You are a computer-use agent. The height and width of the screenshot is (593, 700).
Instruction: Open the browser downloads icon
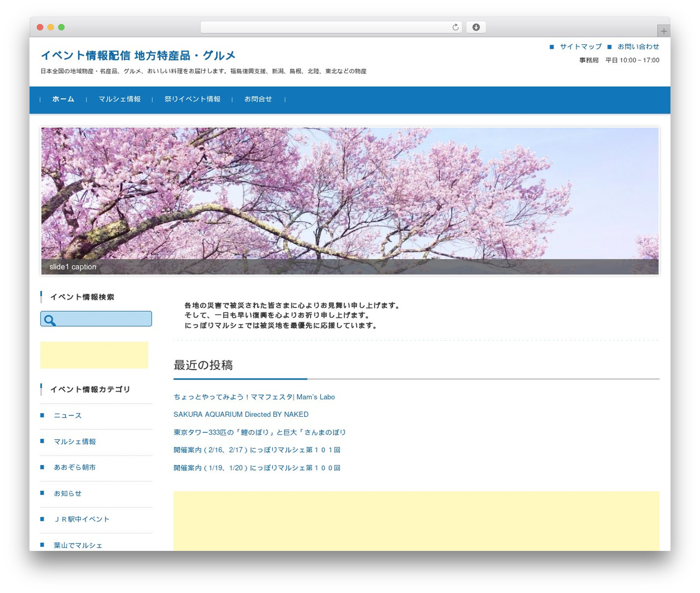476,27
